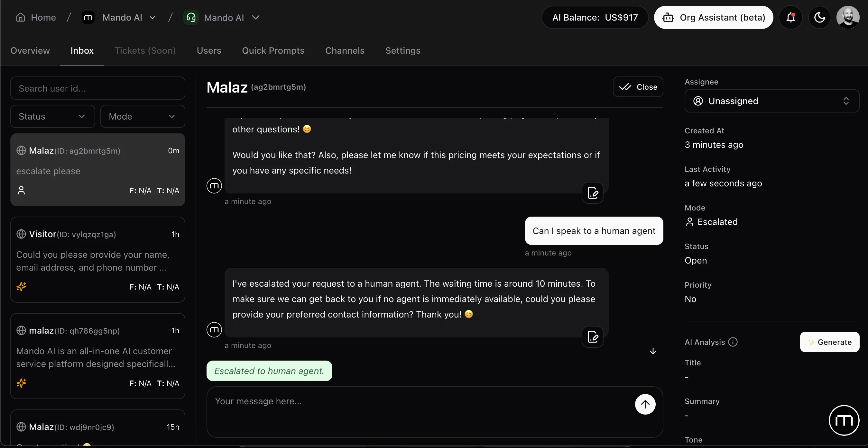
Task: Click the sparkle icon on the Visitor conversation card
Action: (x=21, y=286)
